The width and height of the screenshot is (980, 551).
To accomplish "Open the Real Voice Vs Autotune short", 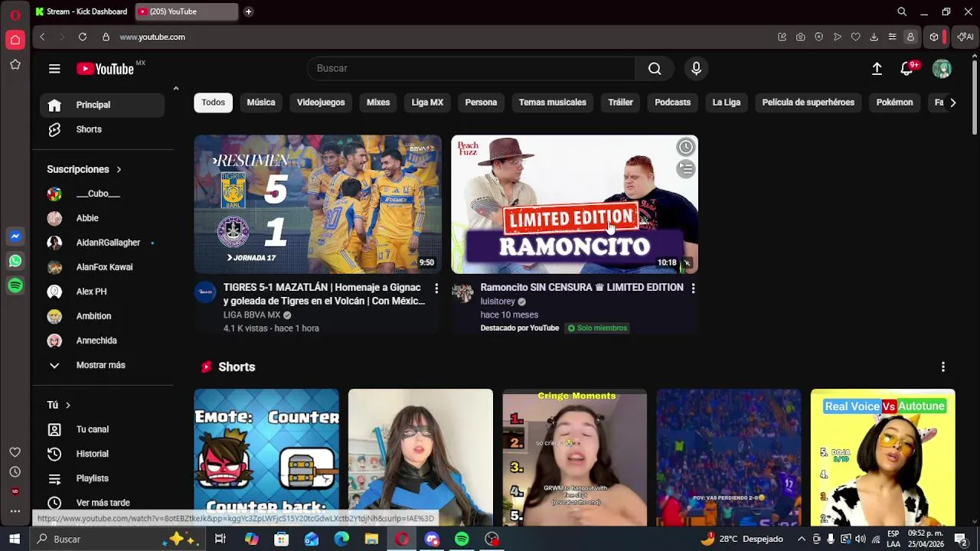I will tap(883, 458).
